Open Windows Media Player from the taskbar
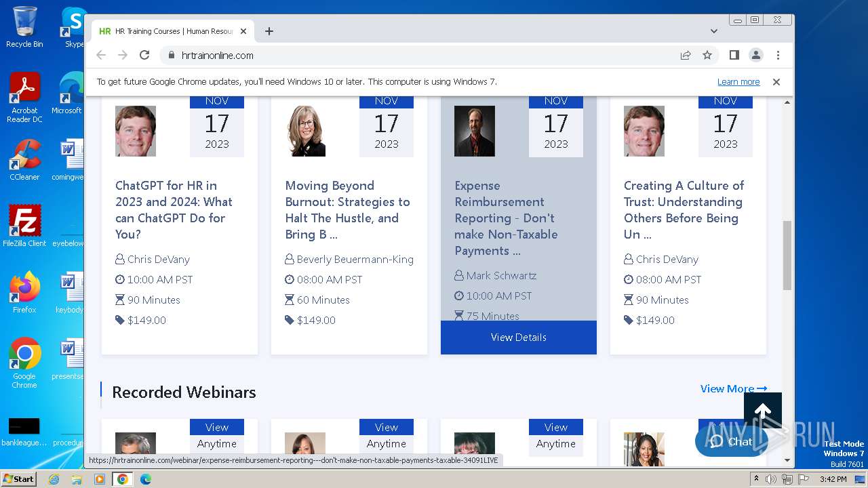The image size is (868, 488). [100, 479]
